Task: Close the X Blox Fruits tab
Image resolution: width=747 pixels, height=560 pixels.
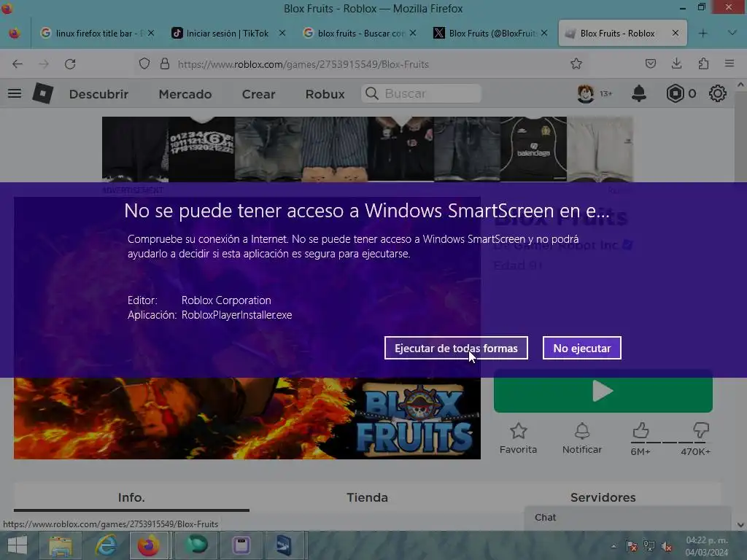Action: tap(544, 33)
